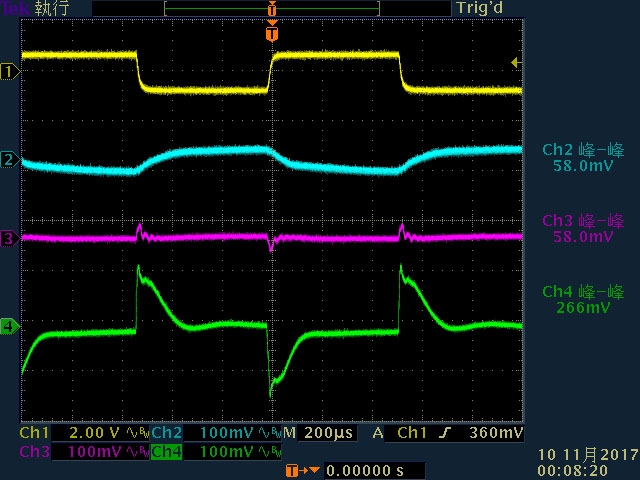Screen dimensions: 640x480
Task: Click the M 200µs timebase readout
Action: pos(319,433)
